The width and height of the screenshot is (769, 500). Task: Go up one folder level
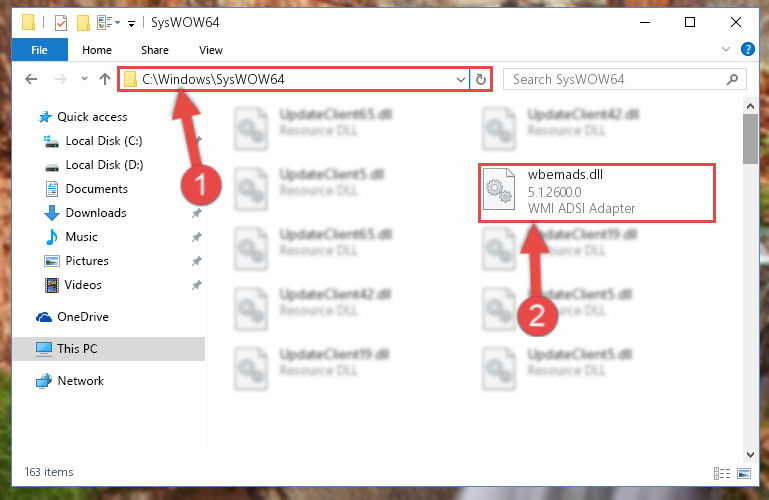pos(104,79)
